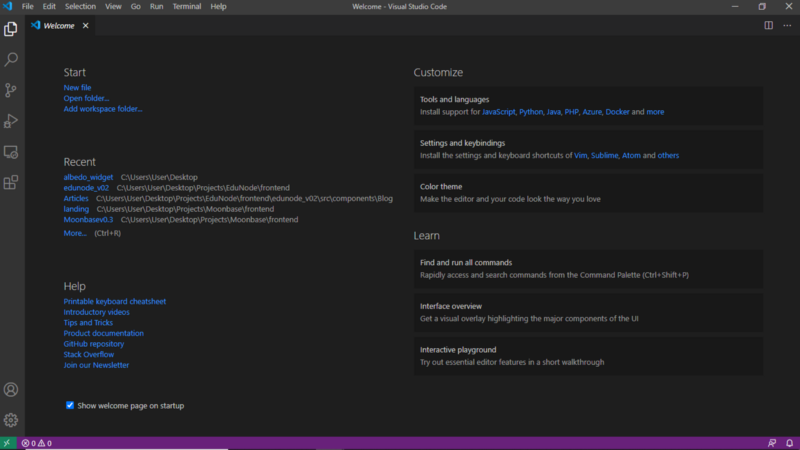Install Sublime keybindings link
The width and height of the screenshot is (800, 450).
point(605,156)
